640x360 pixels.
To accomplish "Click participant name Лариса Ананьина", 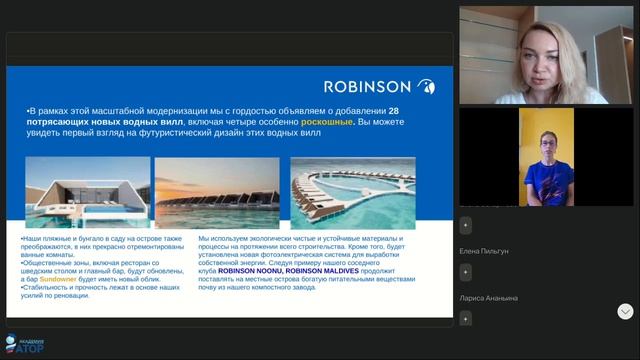I will click(x=489, y=298).
